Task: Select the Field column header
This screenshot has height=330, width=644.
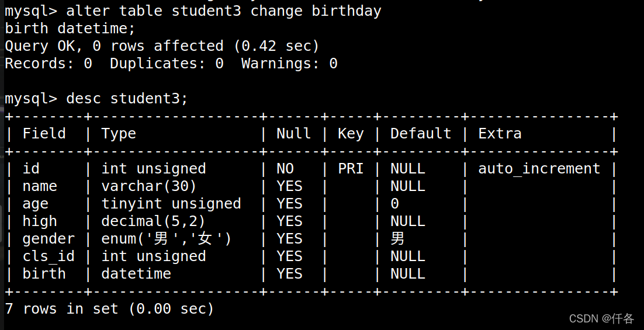Action: (x=44, y=133)
